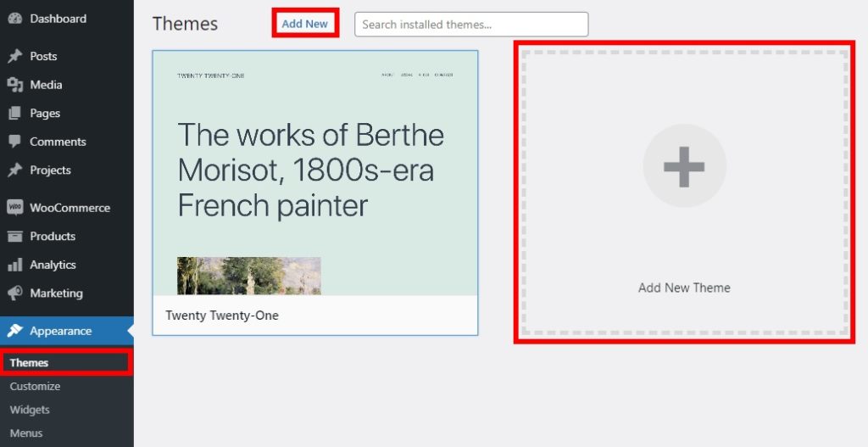Click the Add New Theme label
This screenshot has width=868, height=447.
[684, 288]
